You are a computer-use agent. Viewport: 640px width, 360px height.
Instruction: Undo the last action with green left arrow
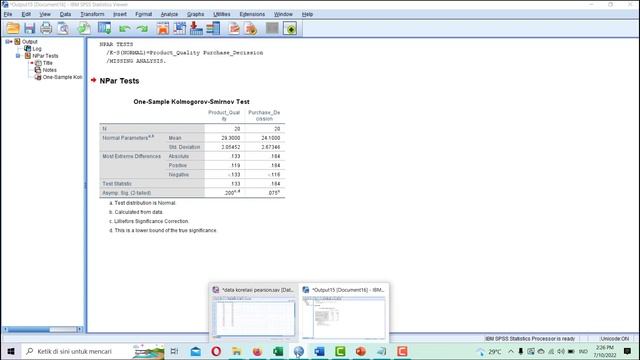(x=125, y=29)
